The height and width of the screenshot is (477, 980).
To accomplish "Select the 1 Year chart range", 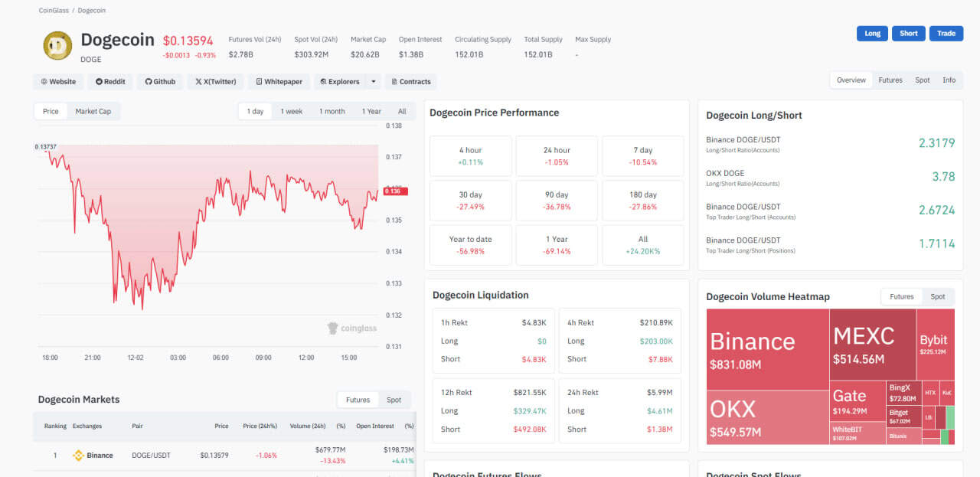I will click(x=371, y=112).
